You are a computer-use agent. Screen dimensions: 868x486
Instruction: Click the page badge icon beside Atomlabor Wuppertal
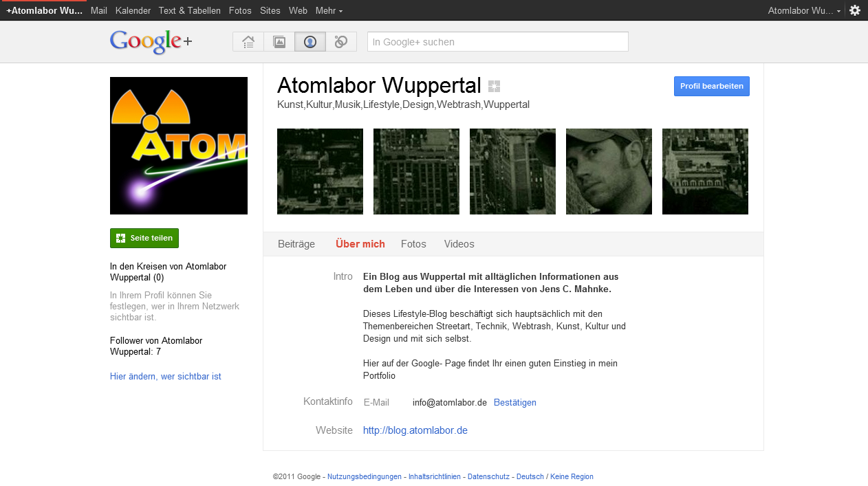pos(494,86)
